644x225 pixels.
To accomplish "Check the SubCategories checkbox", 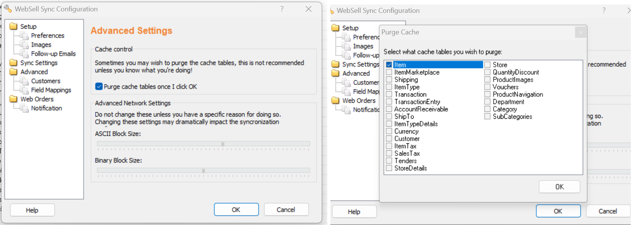I will (488, 116).
